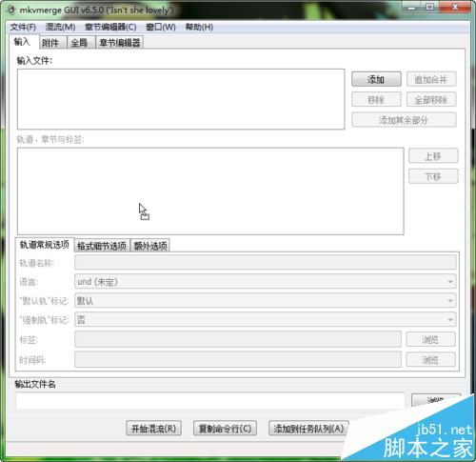This screenshot has height=462, width=476.
Task: Open the 帮助(H) menu
Action: [x=199, y=27]
